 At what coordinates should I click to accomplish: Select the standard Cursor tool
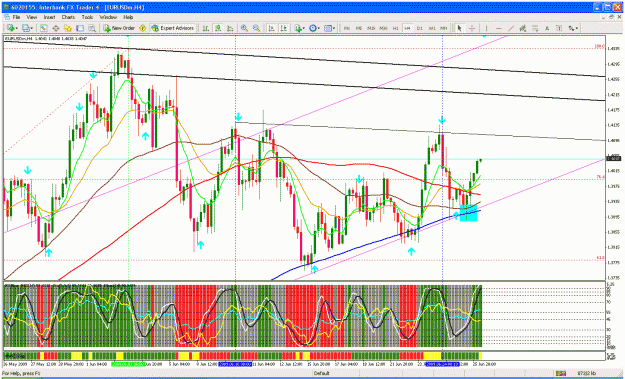coord(459,28)
